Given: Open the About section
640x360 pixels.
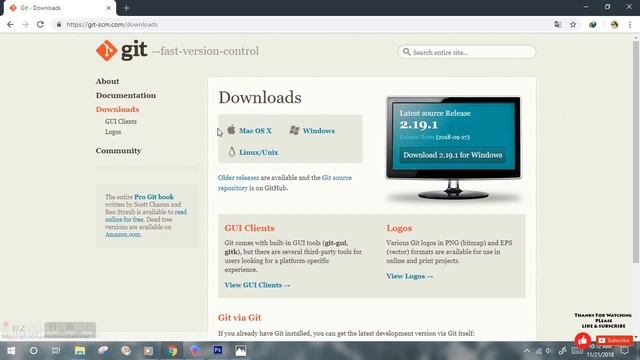Looking at the screenshot, I should coord(107,81).
